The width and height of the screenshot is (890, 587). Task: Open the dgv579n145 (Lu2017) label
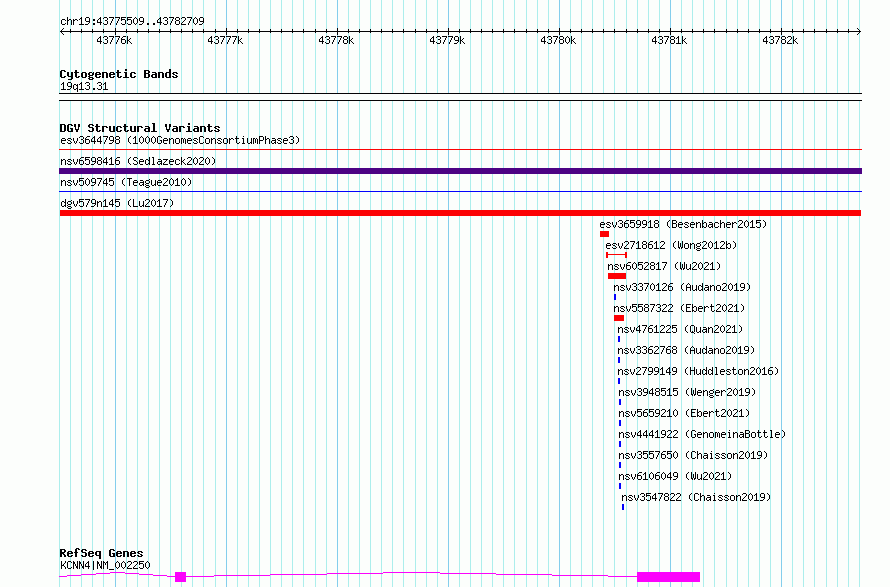(117, 203)
